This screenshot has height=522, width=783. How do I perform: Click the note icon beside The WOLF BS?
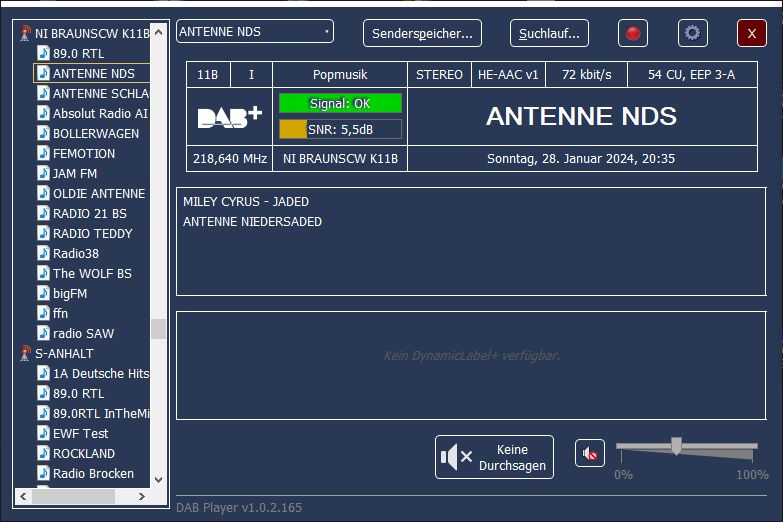43,273
